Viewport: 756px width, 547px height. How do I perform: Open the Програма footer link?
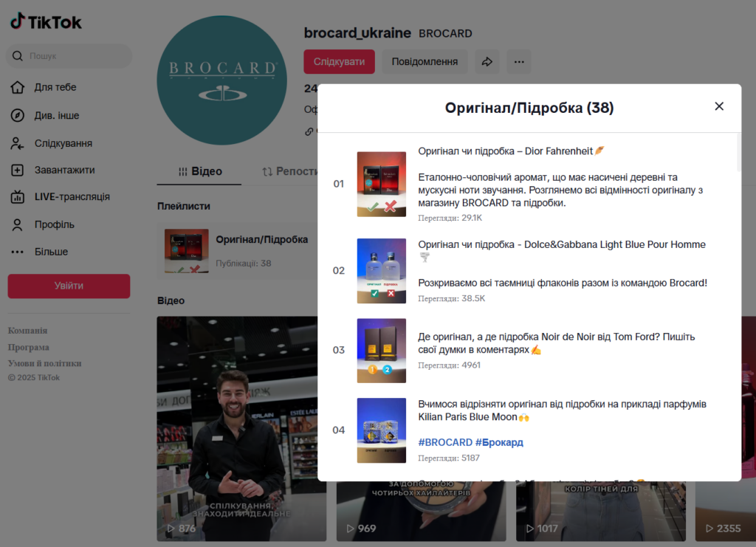coord(29,347)
